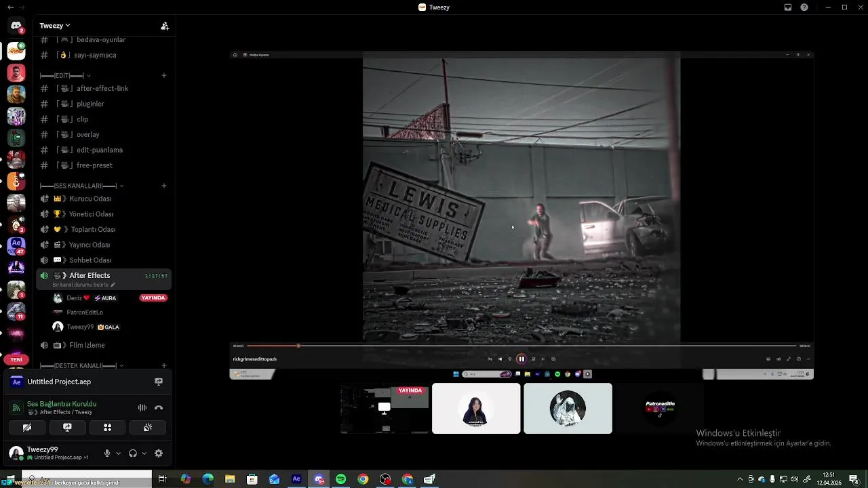Open the Tweezy server name dropdown
868x488 pixels.
click(x=55, y=26)
